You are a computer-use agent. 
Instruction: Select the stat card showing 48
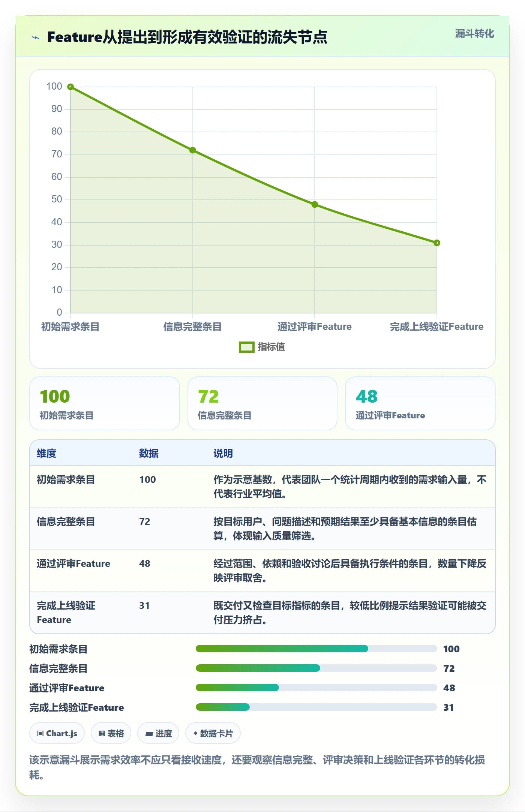point(420,403)
